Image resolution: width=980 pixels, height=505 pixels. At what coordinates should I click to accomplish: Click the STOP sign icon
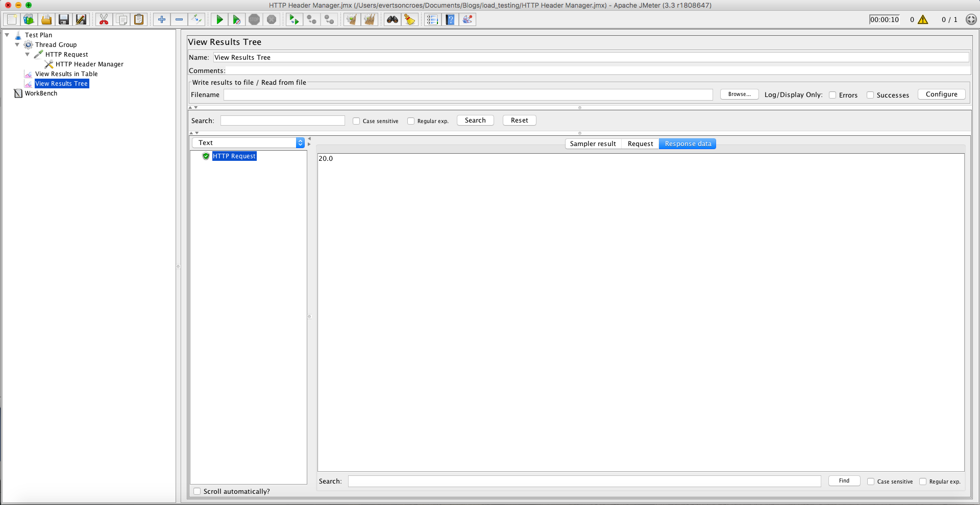pyautogui.click(x=254, y=19)
